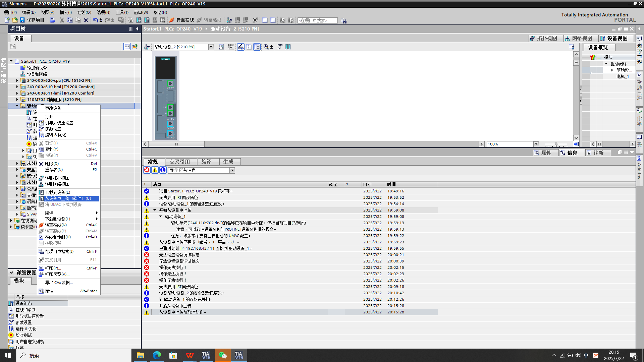Click the Windows taskbar 搜索 box
Screen dimensions: 644x362
click(74, 355)
